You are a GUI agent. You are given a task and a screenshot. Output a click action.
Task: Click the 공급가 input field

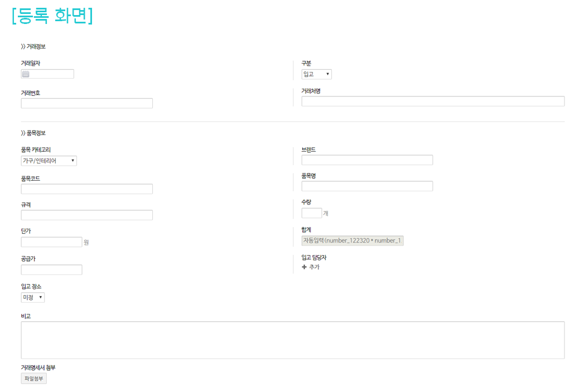coord(51,270)
